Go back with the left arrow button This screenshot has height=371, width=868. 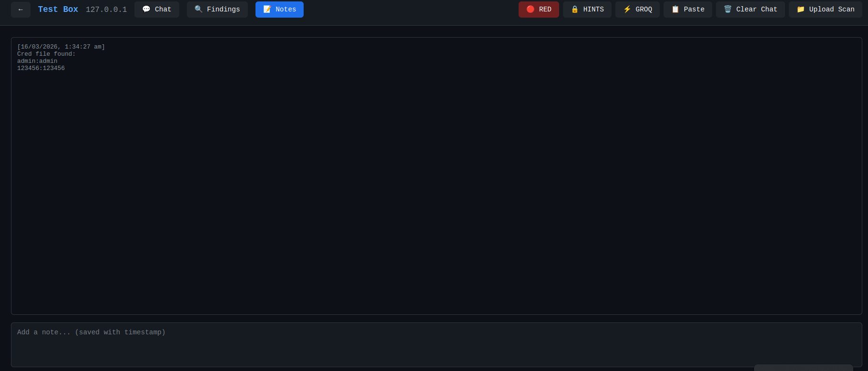tap(20, 10)
